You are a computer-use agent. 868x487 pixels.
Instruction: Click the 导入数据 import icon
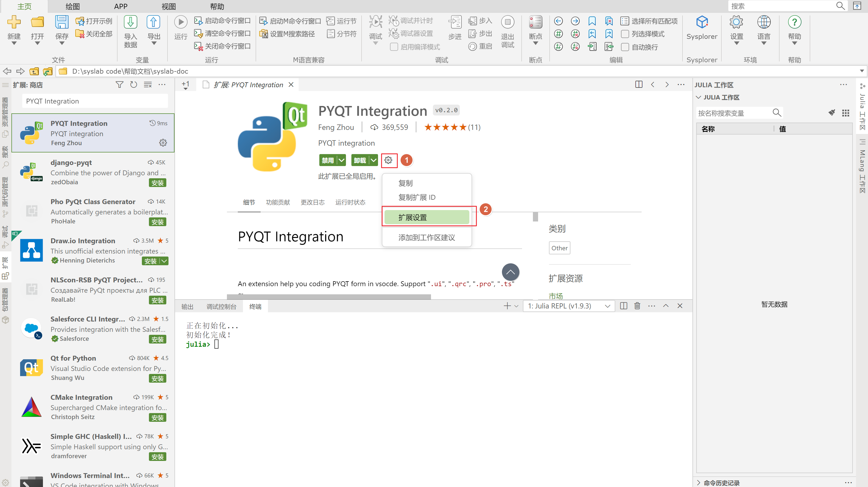point(130,22)
